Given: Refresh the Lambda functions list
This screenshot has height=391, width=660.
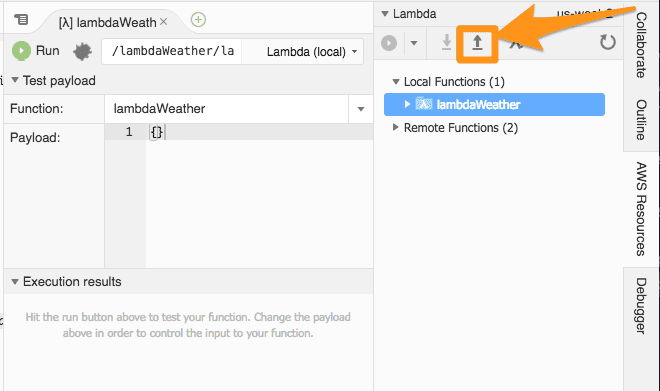Looking at the screenshot, I should [607, 42].
